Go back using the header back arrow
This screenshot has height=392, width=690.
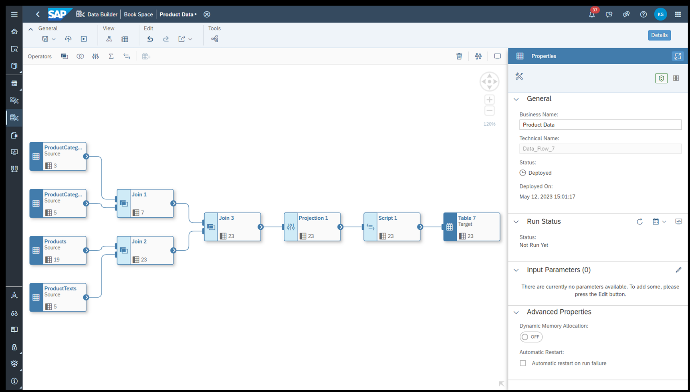37,15
